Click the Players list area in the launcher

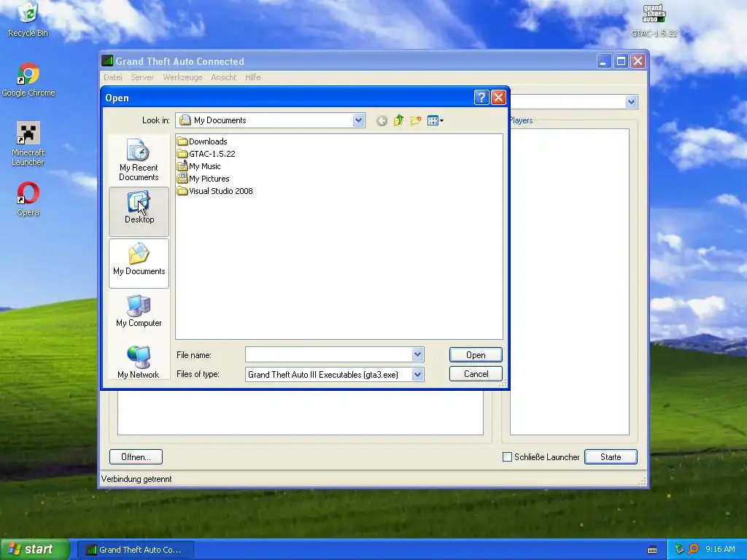click(x=569, y=281)
